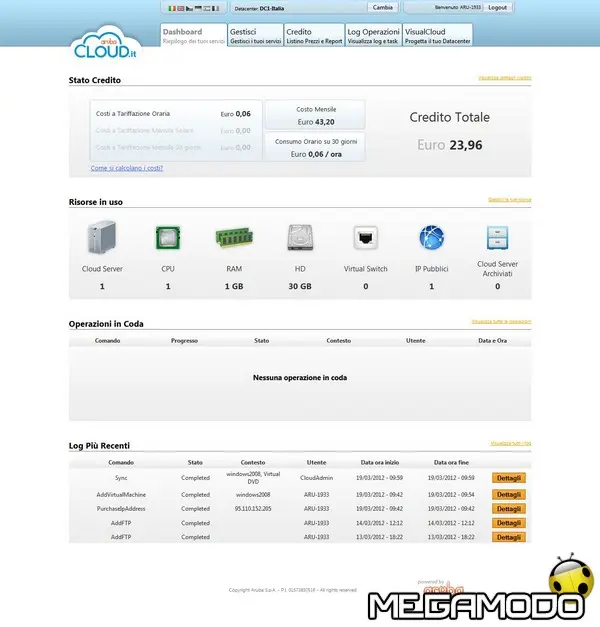This screenshot has width=600, height=627.
Task: Open the Cloud Server Archiviati cabinet icon
Action: pos(497,238)
